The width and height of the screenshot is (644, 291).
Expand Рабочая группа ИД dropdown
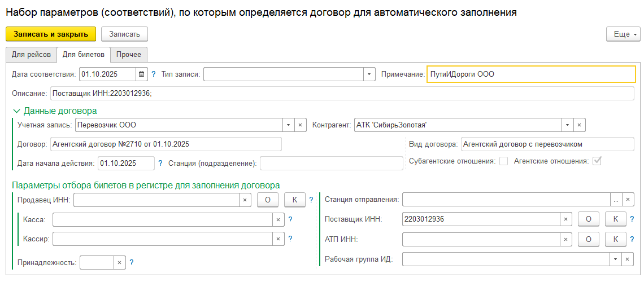point(615,259)
